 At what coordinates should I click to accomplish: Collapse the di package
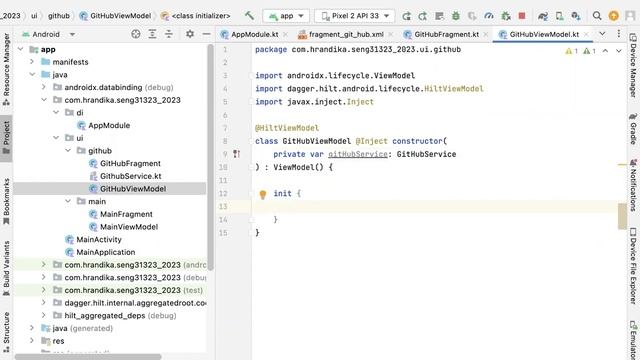(56, 112)
